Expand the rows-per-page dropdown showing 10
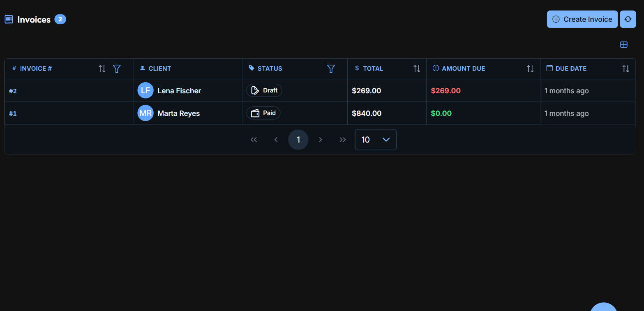 pyautogui.click(x=376, y=140)
